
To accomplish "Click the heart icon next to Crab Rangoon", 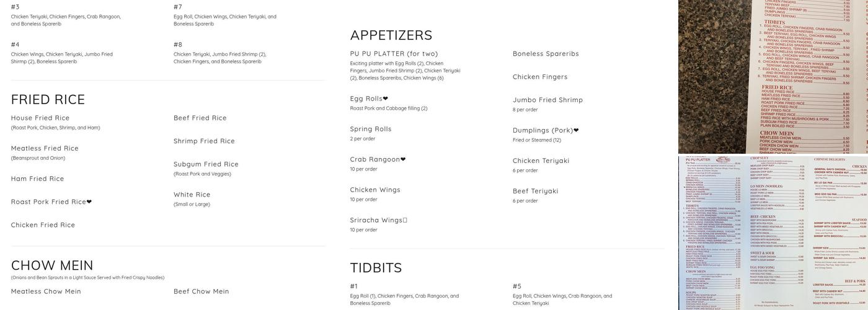I will pos(403,159).
